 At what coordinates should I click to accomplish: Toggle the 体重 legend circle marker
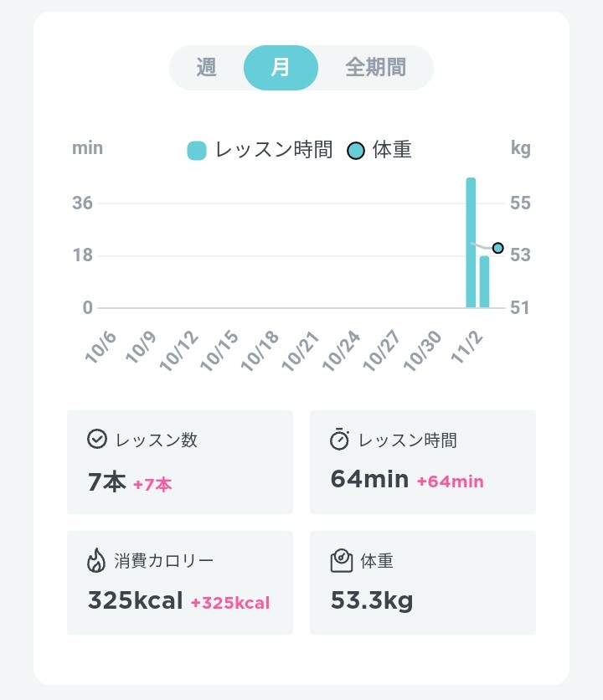356,151
